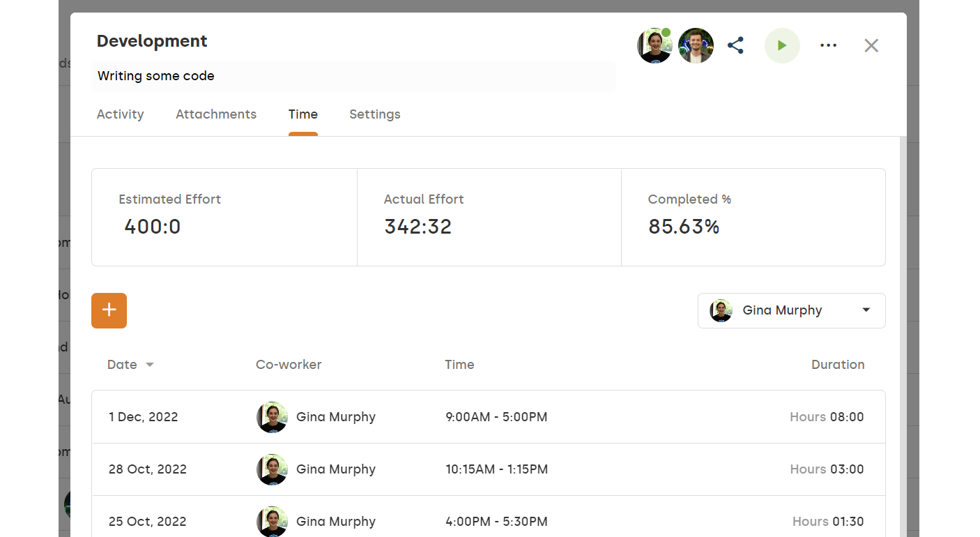980x537 pixels.
Task: Click the Completed percentage 85.63%
Action: coord(684,227)
